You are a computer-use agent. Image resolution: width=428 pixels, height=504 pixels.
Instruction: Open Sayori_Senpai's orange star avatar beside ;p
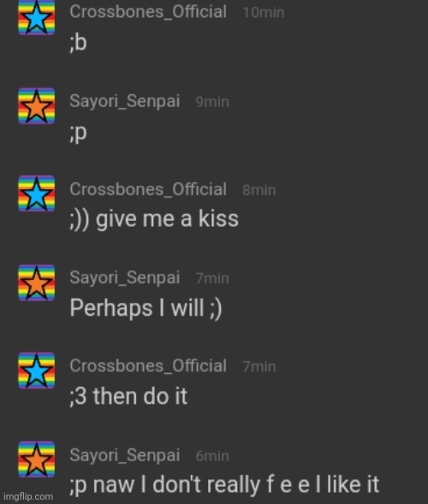pos(36,106)
